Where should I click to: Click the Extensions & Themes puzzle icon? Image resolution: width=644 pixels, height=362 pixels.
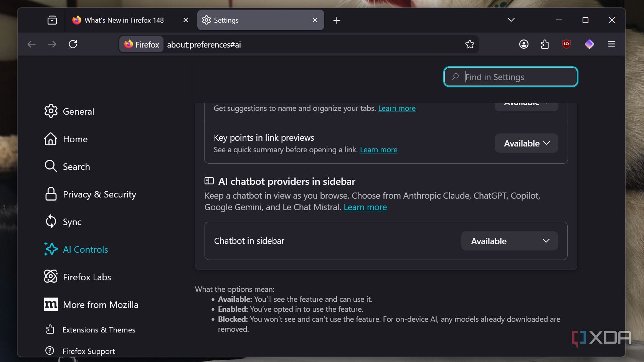[50, 329]
